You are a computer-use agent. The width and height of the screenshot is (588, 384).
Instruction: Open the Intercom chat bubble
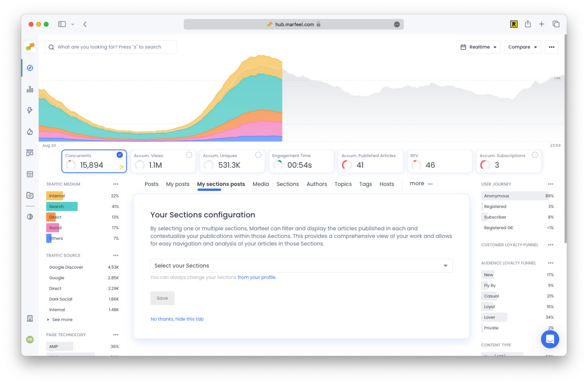550,339
